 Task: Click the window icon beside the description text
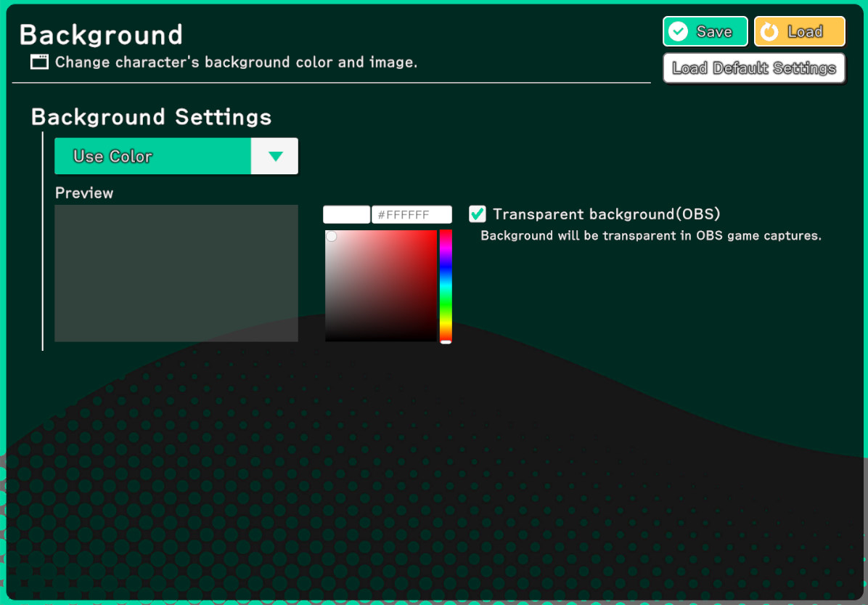coord(39,62)
